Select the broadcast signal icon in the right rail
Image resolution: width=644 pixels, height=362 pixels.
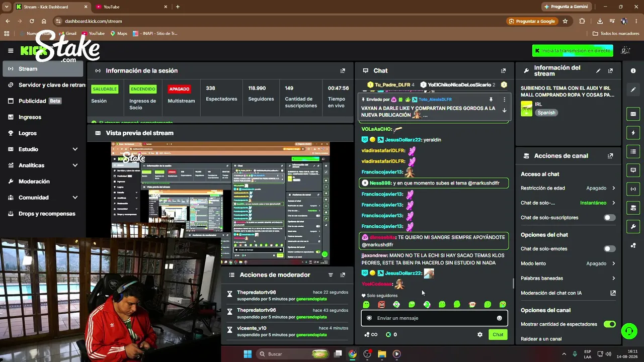point(633,189)
